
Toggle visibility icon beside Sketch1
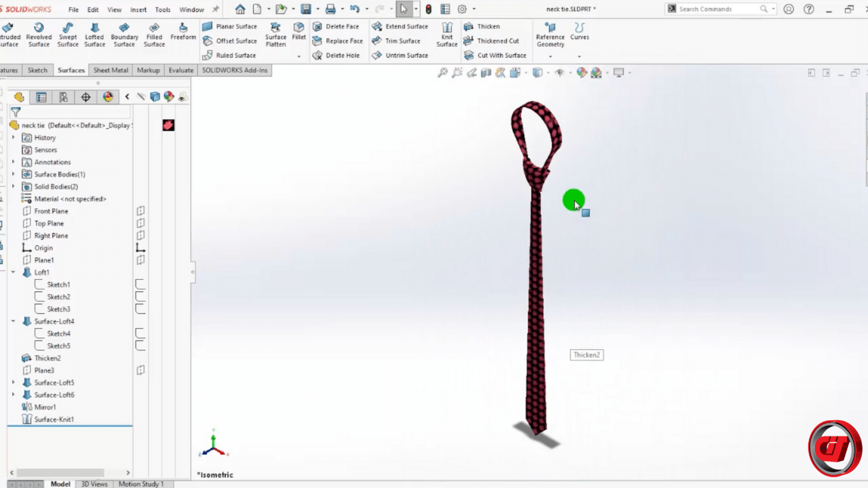pos(140,285)
